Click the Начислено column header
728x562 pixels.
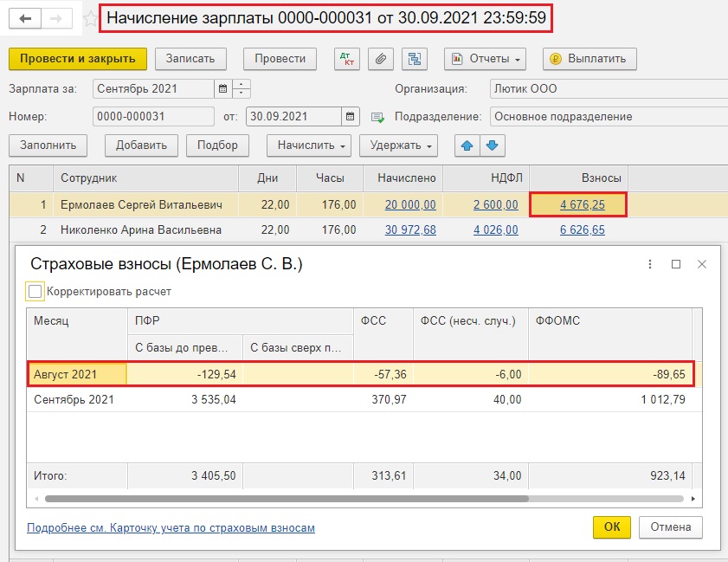pos(403,178)
